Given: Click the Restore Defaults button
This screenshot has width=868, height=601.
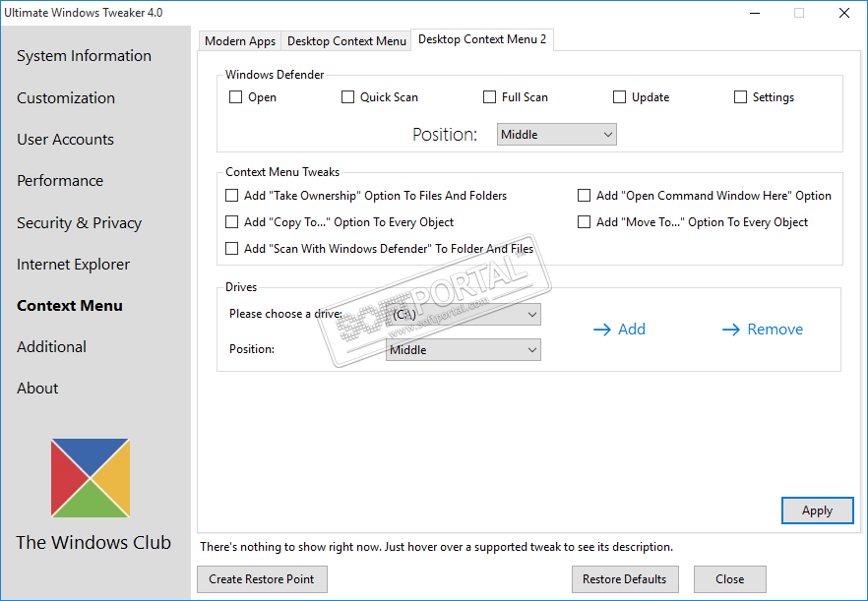Looking at the screenshot, I should (625, 579).
